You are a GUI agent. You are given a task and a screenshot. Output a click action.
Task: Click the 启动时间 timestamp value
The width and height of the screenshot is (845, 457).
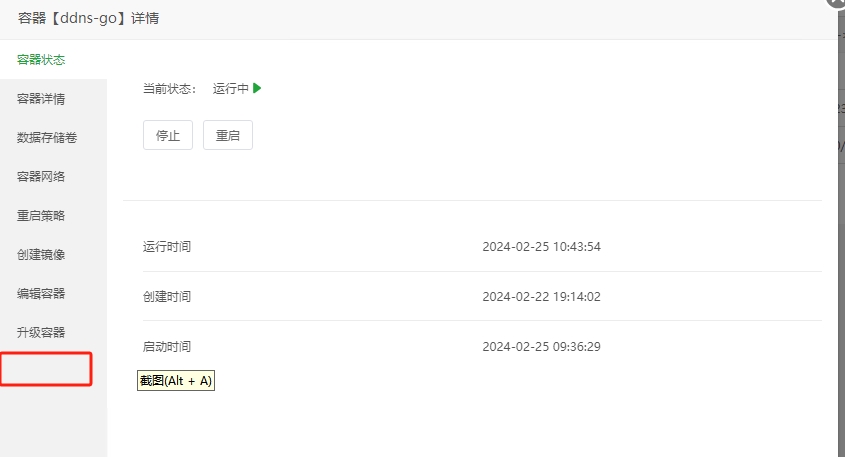click(x=541, y=347)
